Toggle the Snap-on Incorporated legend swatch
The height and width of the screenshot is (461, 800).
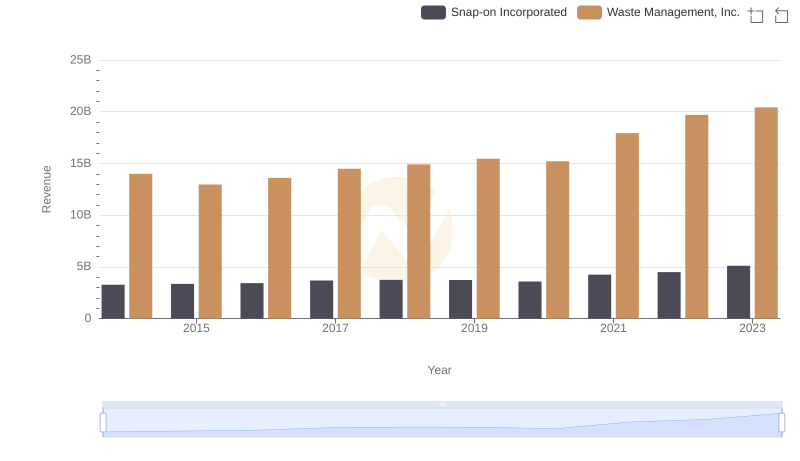click(x=433, y=12)
